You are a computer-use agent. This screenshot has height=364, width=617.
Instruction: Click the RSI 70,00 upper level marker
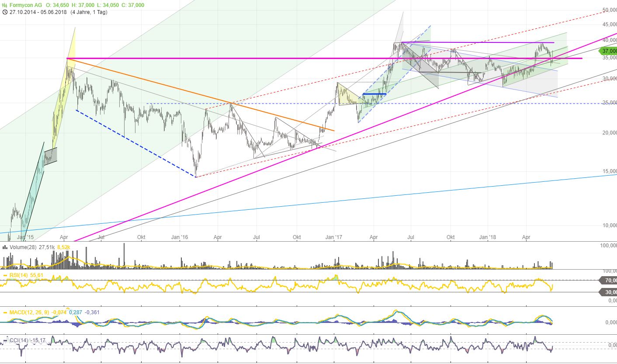(x=608, y=280)
